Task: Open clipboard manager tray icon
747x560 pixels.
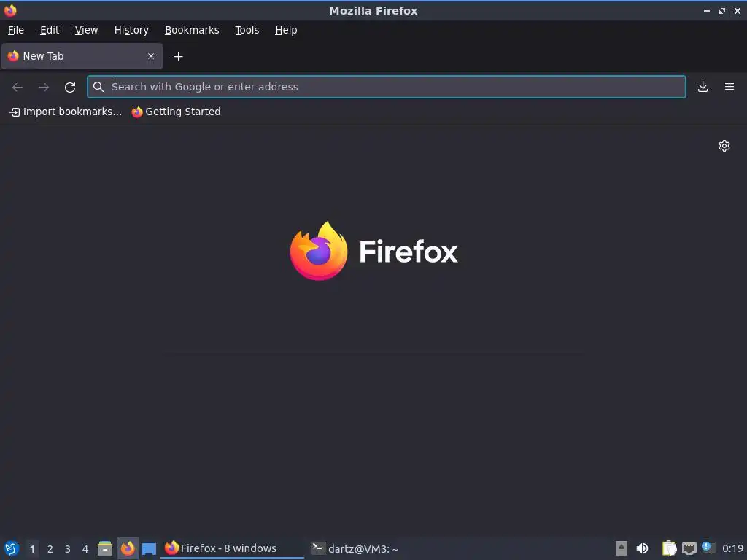Action: pos(669,548)
